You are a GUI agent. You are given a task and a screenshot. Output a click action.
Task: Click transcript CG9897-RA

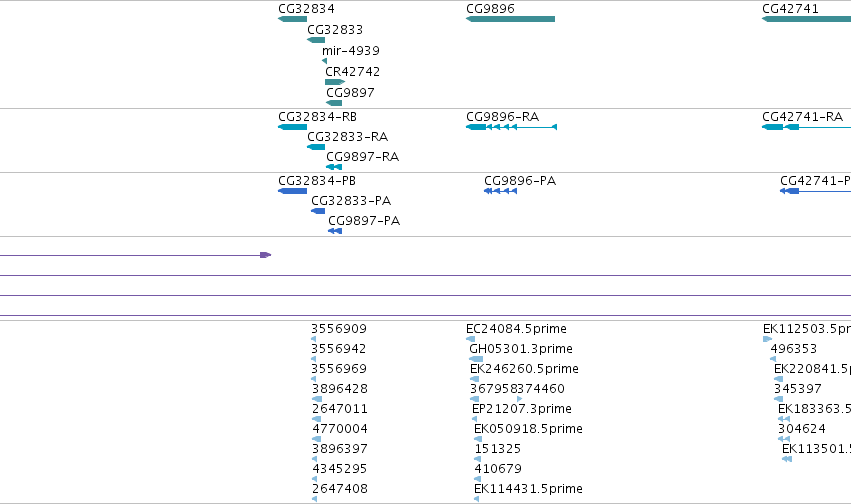point(334,167)
